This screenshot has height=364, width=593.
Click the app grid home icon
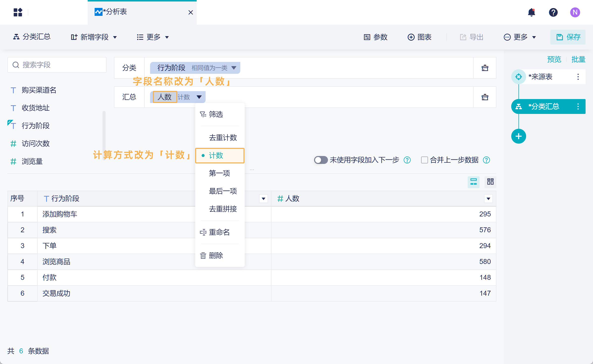point(18,12)
